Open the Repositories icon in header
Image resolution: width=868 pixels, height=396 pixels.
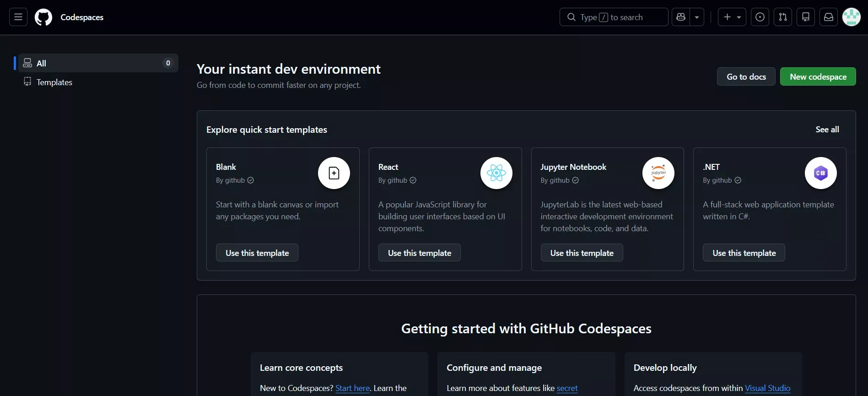[x=806, y=17]
